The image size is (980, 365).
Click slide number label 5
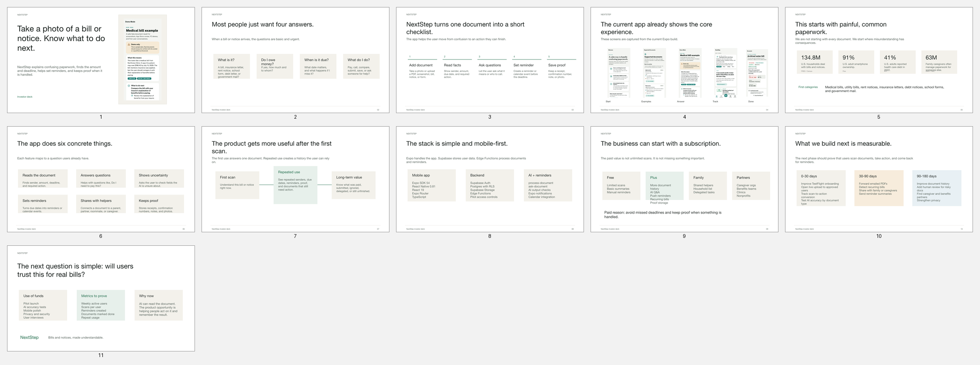(879, 117)
